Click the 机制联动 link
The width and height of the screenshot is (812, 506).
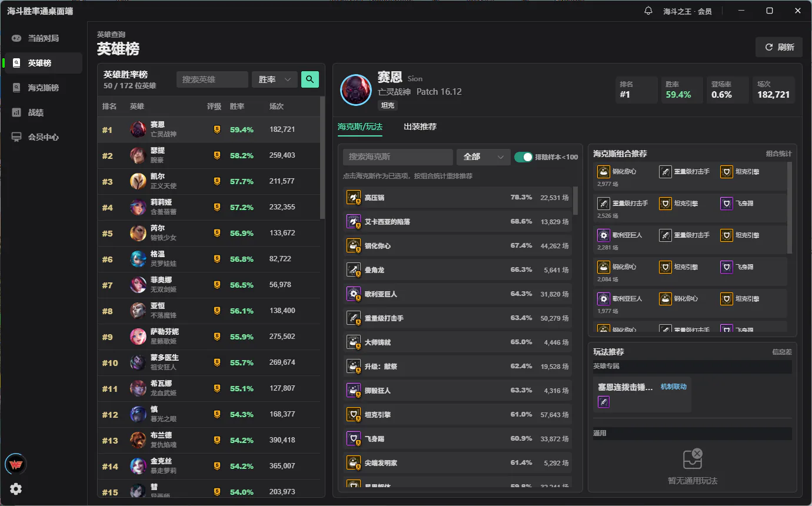(x=674, y=387)
